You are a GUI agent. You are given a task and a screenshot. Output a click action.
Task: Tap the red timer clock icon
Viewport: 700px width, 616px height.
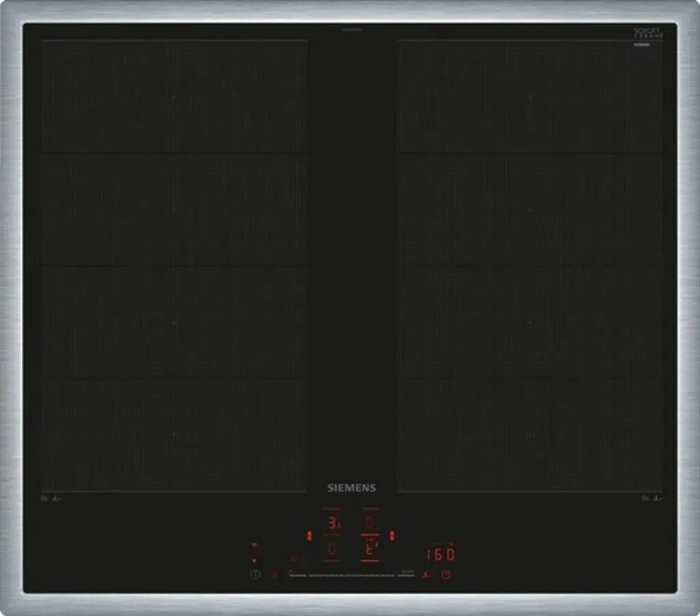click(446, 574)
